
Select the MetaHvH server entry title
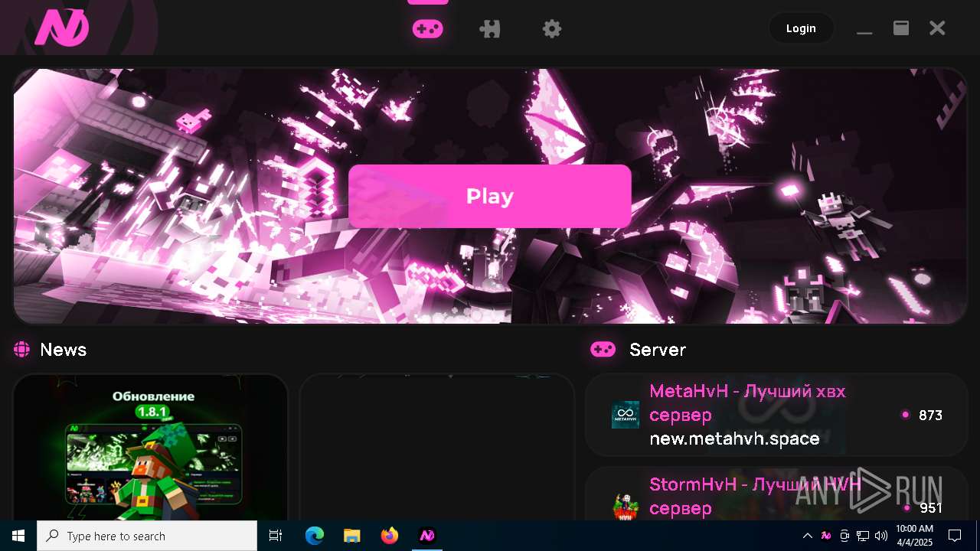click(747, 403)
